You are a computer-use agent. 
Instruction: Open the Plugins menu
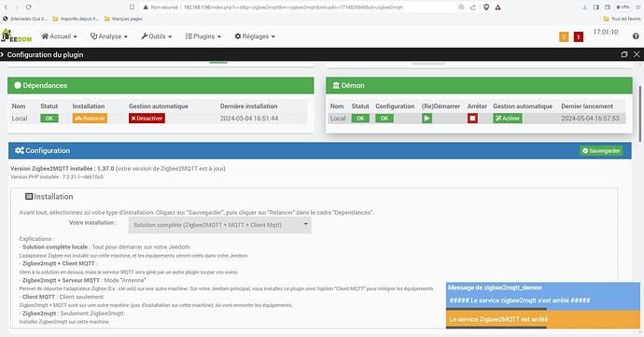[203, 36]
